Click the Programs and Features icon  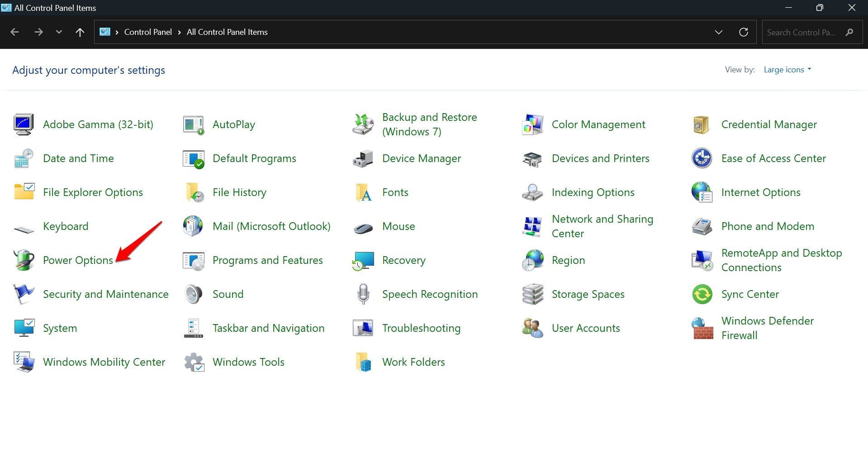pyautogui.click(x=194, y=261)
